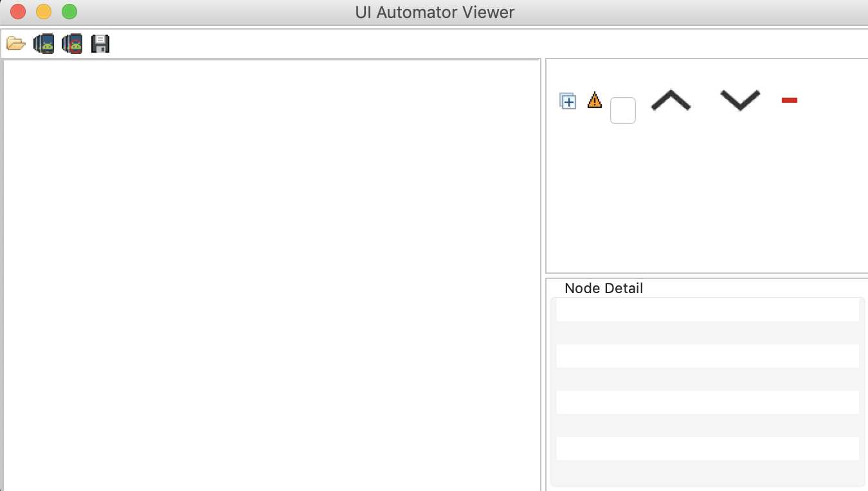Open a file with the folder icon
This screenshot has height=491, width=868.
pyautogui.click(x=15, y=44)
